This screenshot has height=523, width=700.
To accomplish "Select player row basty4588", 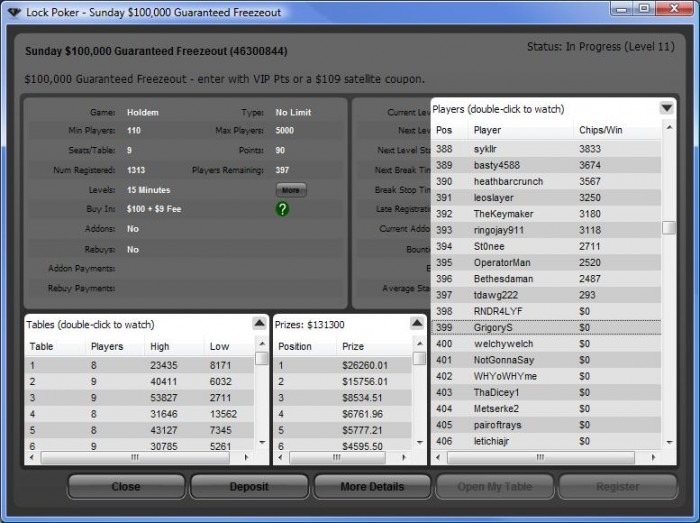I will pos(546,165).
